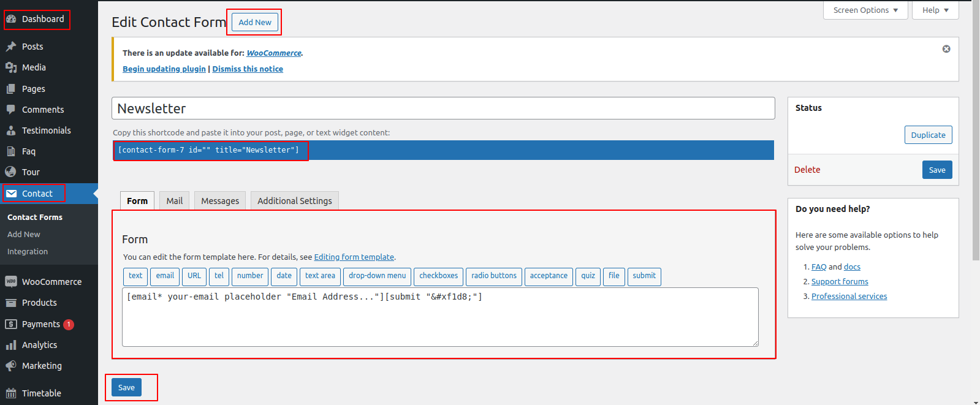
Task: Click the Newsletter form title field
Action: coord(443,108)
